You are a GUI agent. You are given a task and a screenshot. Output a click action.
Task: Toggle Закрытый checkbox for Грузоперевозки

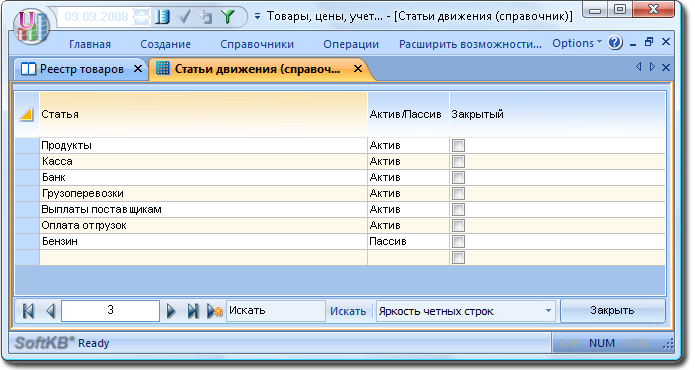click(x=458, y=193)
